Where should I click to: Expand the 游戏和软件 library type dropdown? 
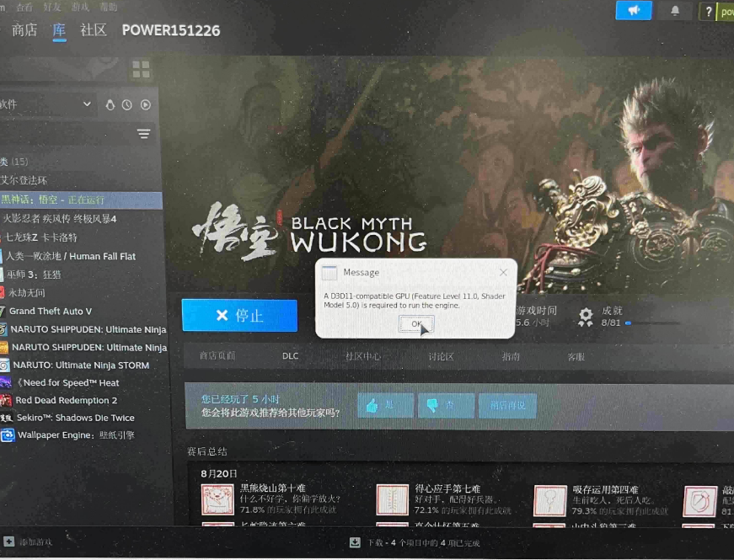86,104
